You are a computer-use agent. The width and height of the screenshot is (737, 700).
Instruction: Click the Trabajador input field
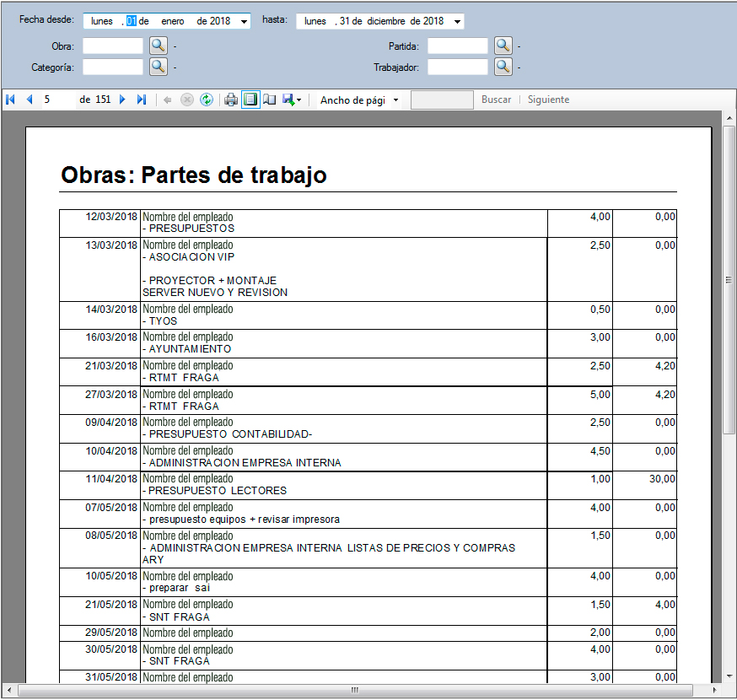(458, 67)
